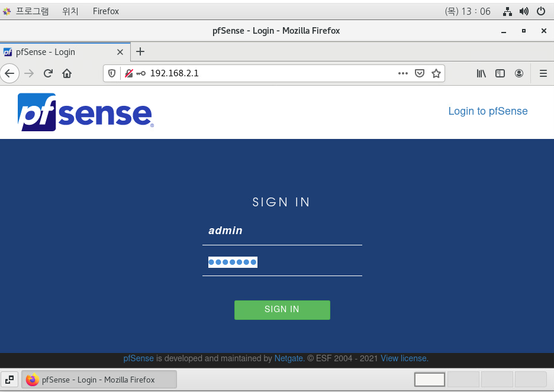Open a new tab with plus button
This screenshot has height=392, width=554.
140,51
